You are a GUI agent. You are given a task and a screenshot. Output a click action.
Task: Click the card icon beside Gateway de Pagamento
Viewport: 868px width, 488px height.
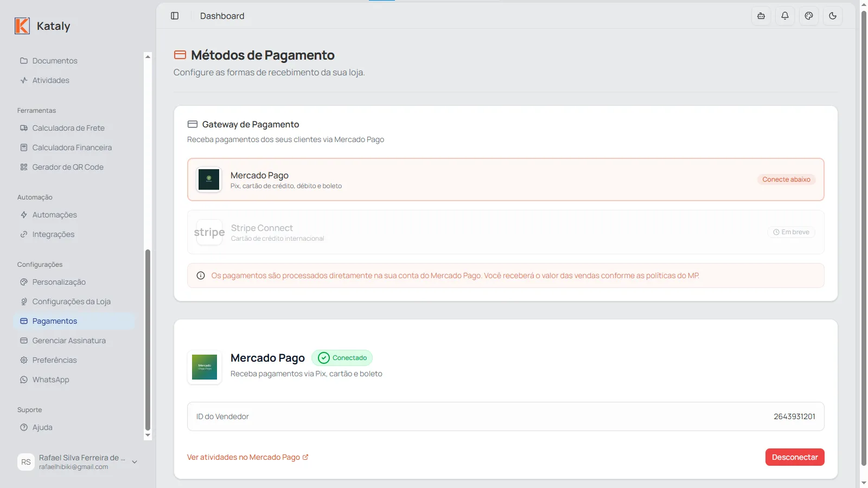[192, 124]
